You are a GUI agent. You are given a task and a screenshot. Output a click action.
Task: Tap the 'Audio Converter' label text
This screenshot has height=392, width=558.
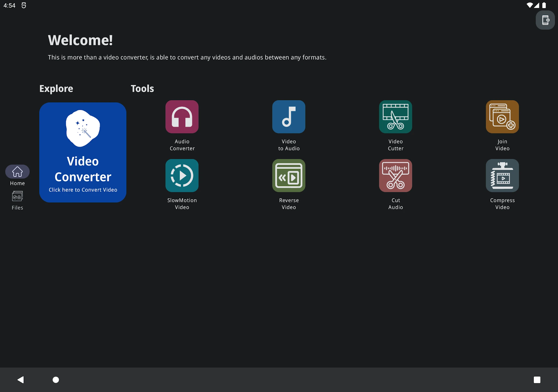(182, 145)
